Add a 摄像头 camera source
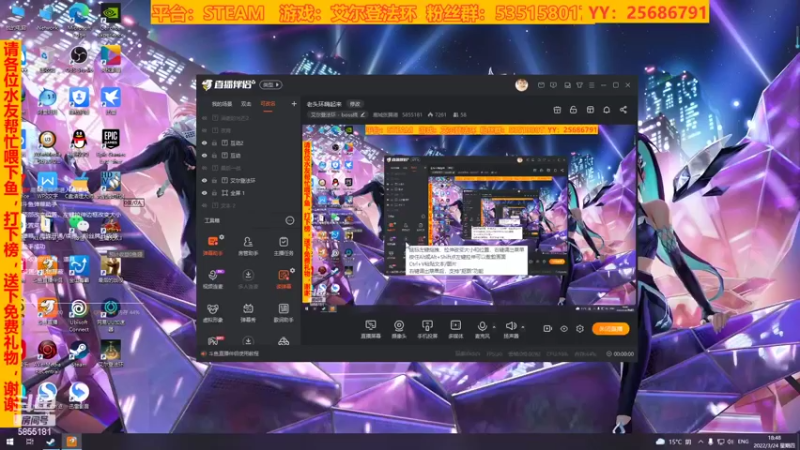 tap(398, 329)
